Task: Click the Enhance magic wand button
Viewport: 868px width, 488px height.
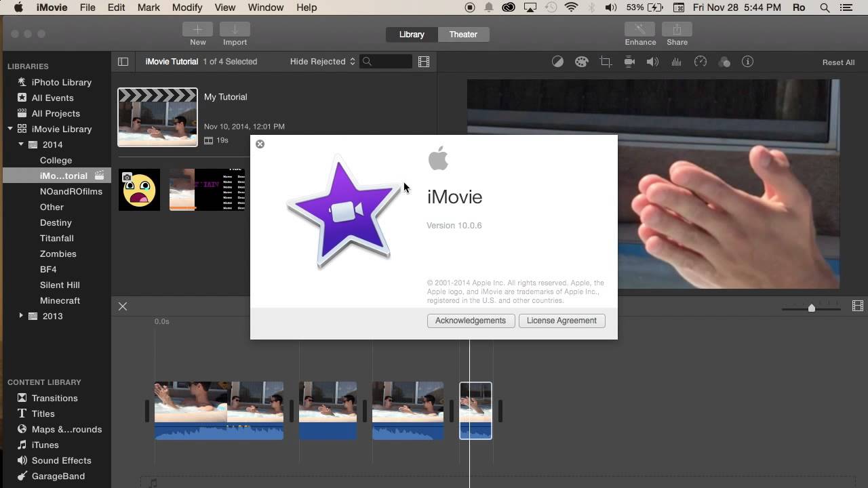Action: 639,29
